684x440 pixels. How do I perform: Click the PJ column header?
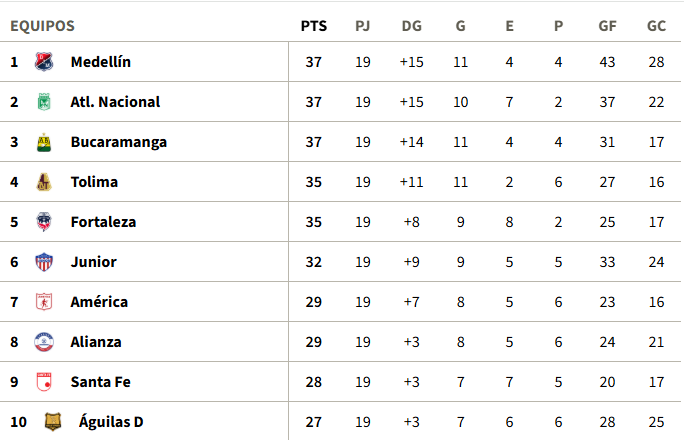click(x=363, y=26)
